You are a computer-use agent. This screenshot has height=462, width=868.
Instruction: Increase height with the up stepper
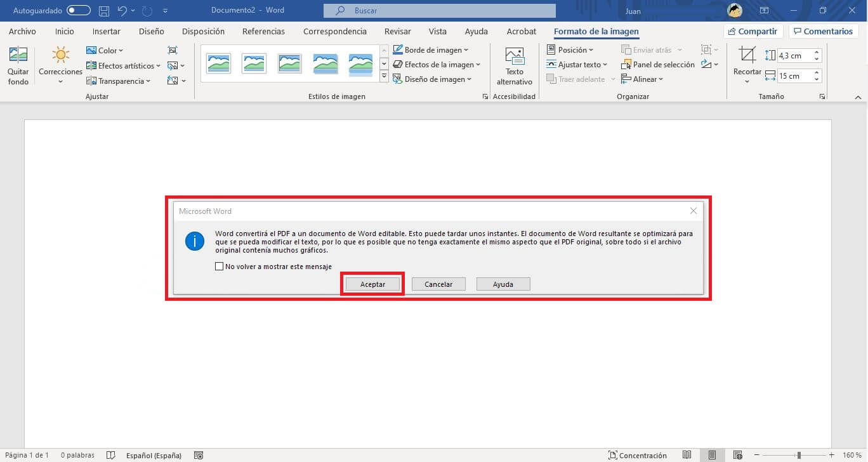tap(817, 53)
